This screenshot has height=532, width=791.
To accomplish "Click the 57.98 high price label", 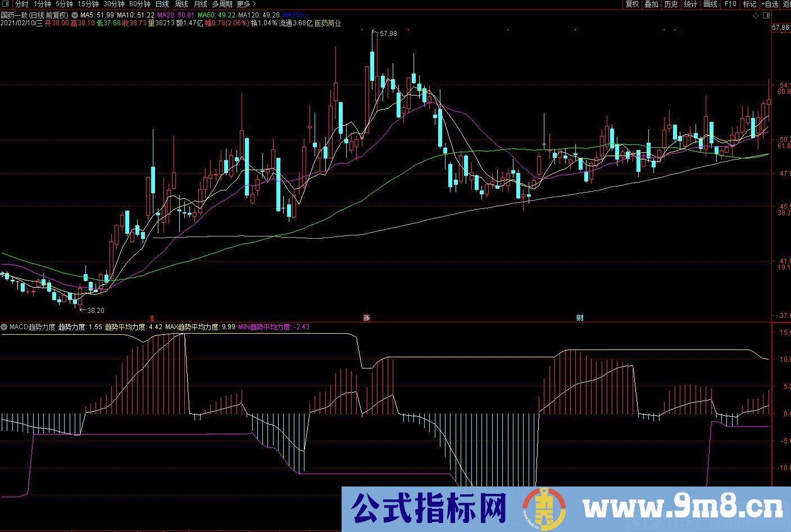I will tap(388, 34).
